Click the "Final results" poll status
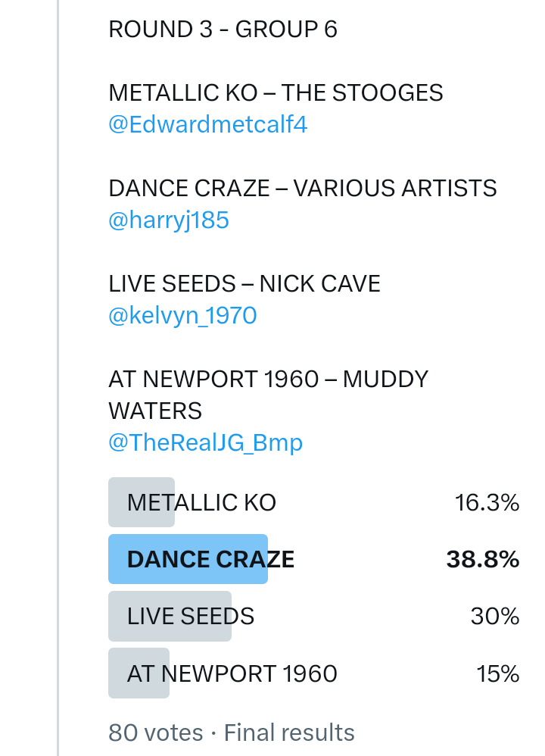The image size is (545, 756). (289, 733)
